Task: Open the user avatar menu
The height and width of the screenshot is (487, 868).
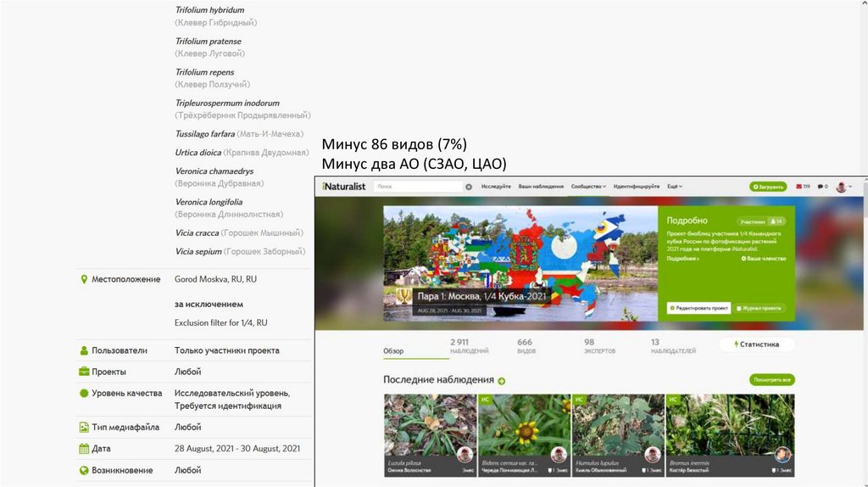Action: click(843, 187)
